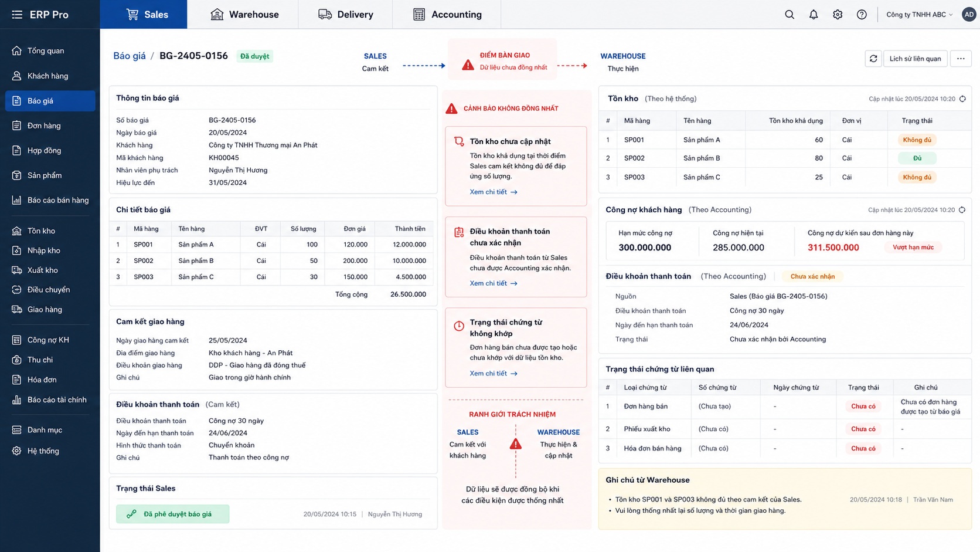
Task: Open Công nợ KH in the sidebar
Action: pyautogui.click(x=50, y=340)
